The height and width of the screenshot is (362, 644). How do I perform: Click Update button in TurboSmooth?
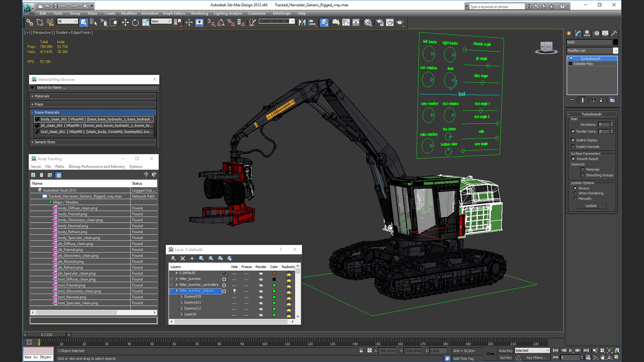(x=591, y=206)
